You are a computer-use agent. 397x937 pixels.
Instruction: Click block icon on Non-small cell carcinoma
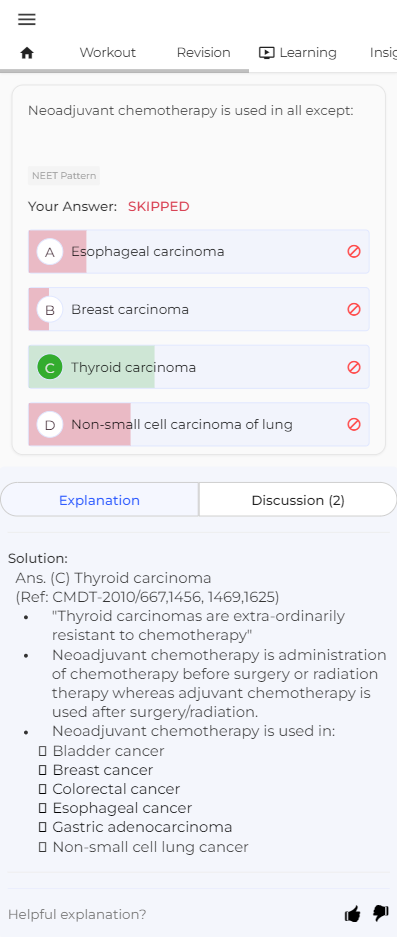tap(354, 424)
